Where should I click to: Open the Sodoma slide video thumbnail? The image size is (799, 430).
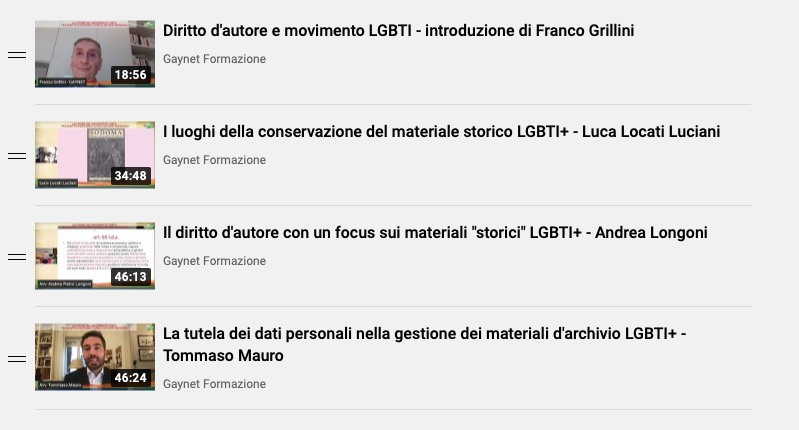click(x=95, y=155)
